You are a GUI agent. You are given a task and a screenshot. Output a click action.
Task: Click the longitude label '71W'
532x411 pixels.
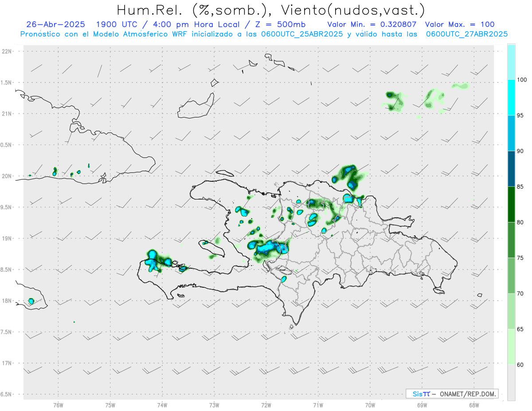coord(318,405)
